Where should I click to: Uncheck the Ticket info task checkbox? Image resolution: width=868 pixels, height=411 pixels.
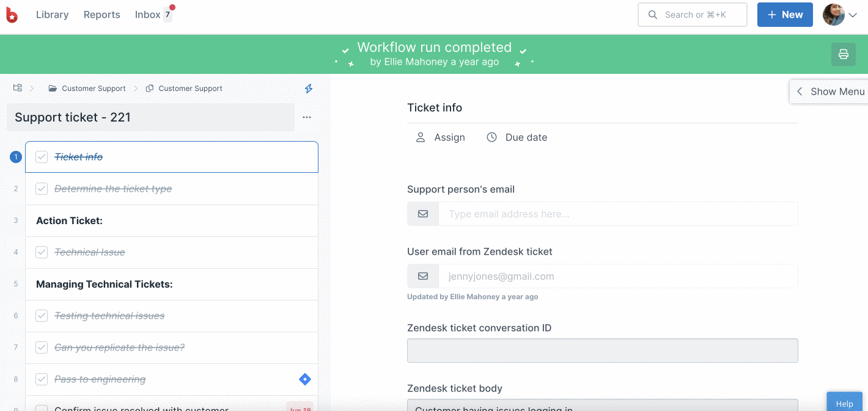click(x=42, y=157)
